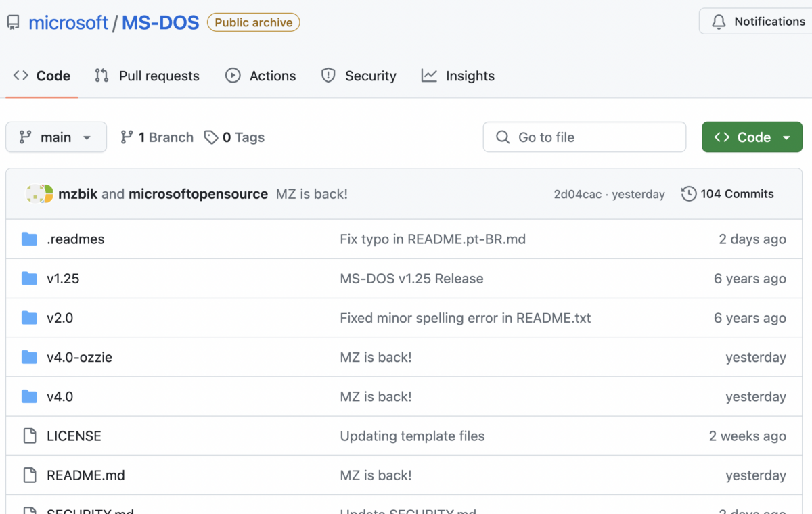Click the LICENSE file icon
The width and height of the screenshot is (812, 514).
[29, 436]
